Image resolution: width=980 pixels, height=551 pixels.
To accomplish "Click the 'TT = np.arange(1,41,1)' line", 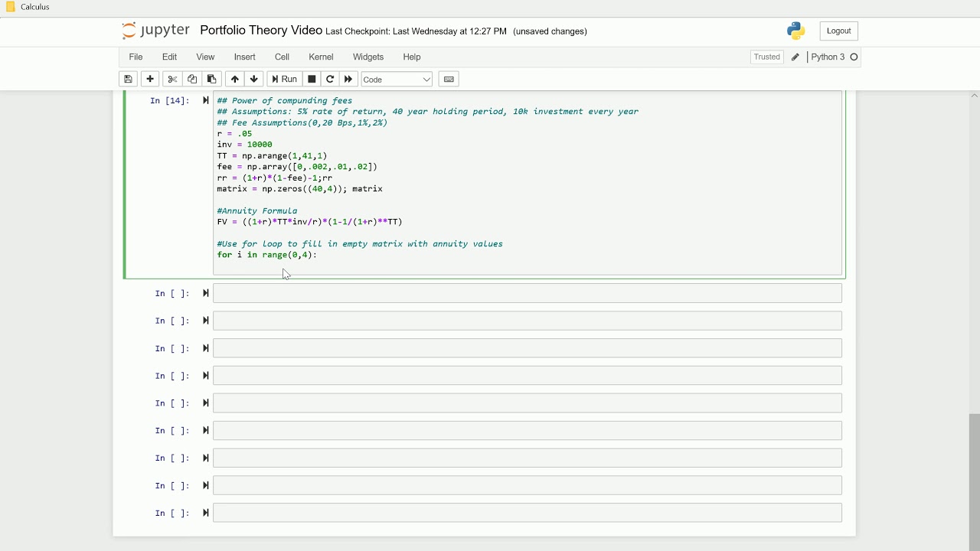I will pyautogui.click(x=272, y=155).
